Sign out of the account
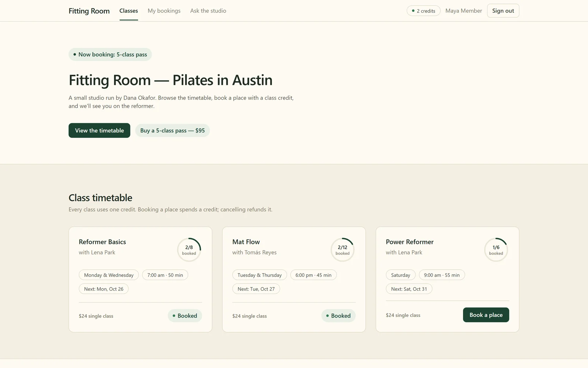 point(503,11)
